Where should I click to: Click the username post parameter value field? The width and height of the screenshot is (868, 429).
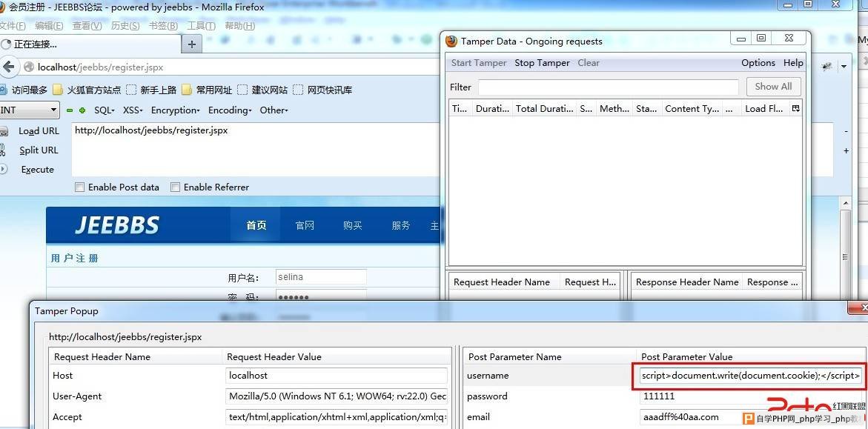click(x=751, y=376)
